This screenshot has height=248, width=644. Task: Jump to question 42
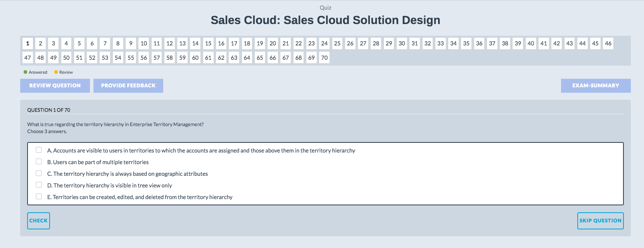point(557,43)
